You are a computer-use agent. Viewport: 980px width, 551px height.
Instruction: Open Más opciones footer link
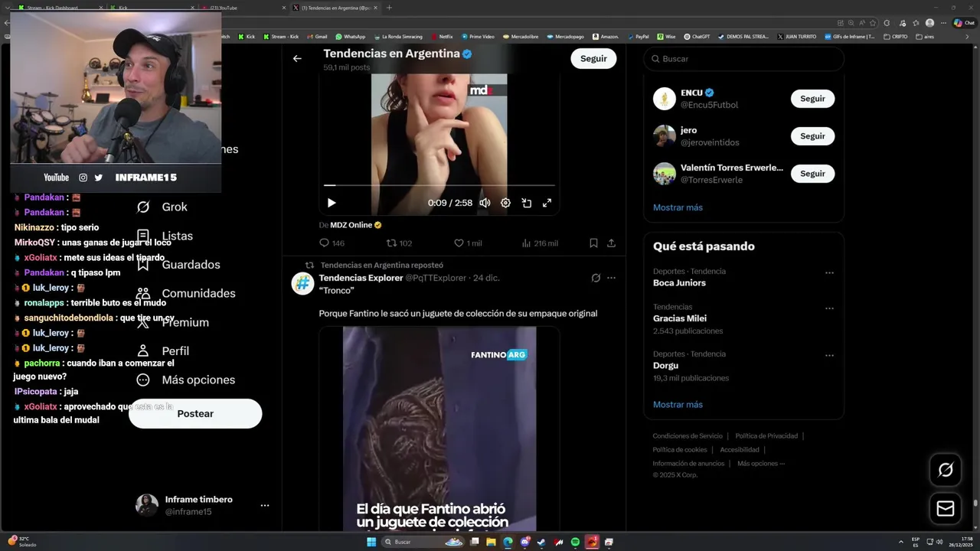click(760, 464)
